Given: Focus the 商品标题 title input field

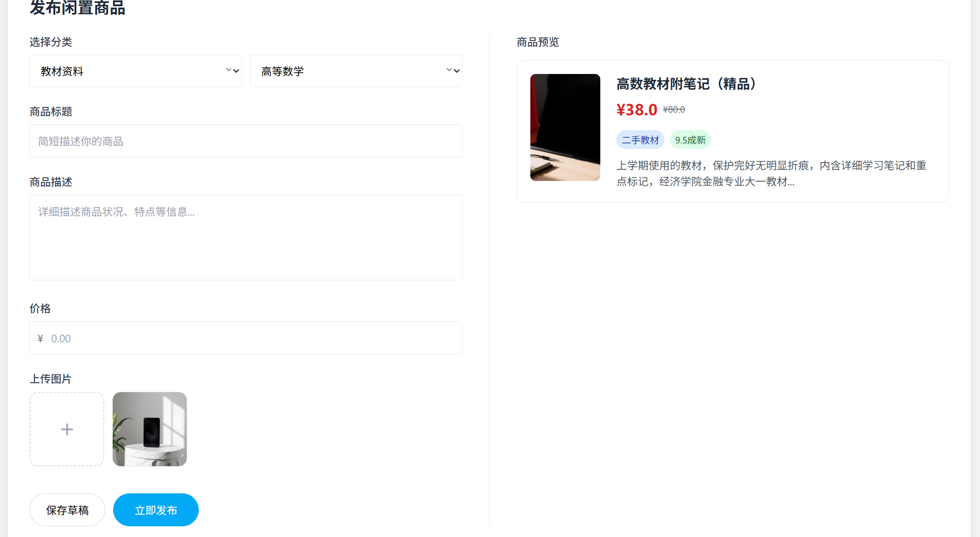Looking at the screenshot, I should coord(246,141).
